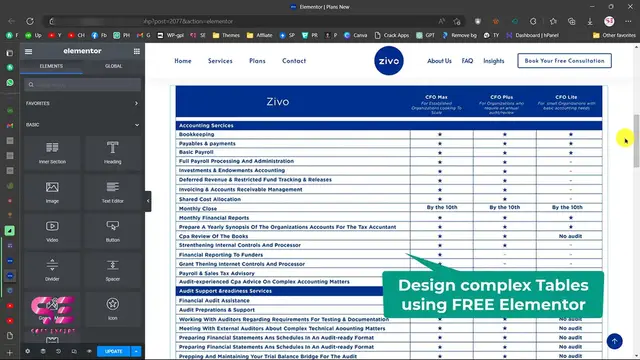The width and height of the screenshot is (640, 360).
Task: Go back in the browser
Action: (11, 21)
